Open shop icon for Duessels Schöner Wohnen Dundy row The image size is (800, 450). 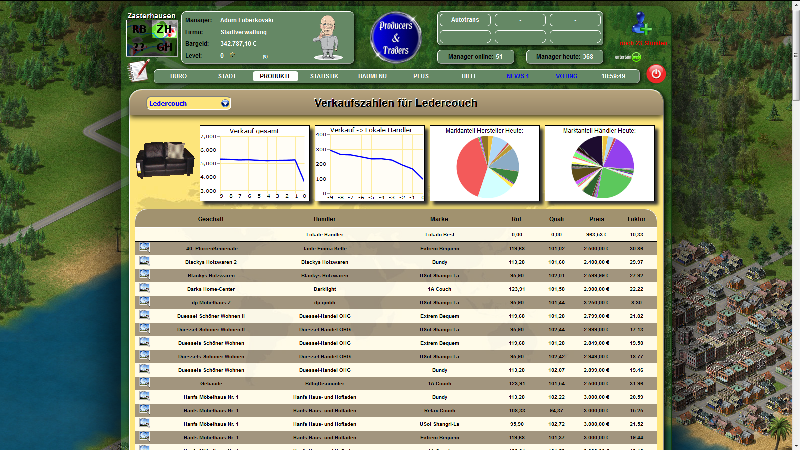(144, 369)
